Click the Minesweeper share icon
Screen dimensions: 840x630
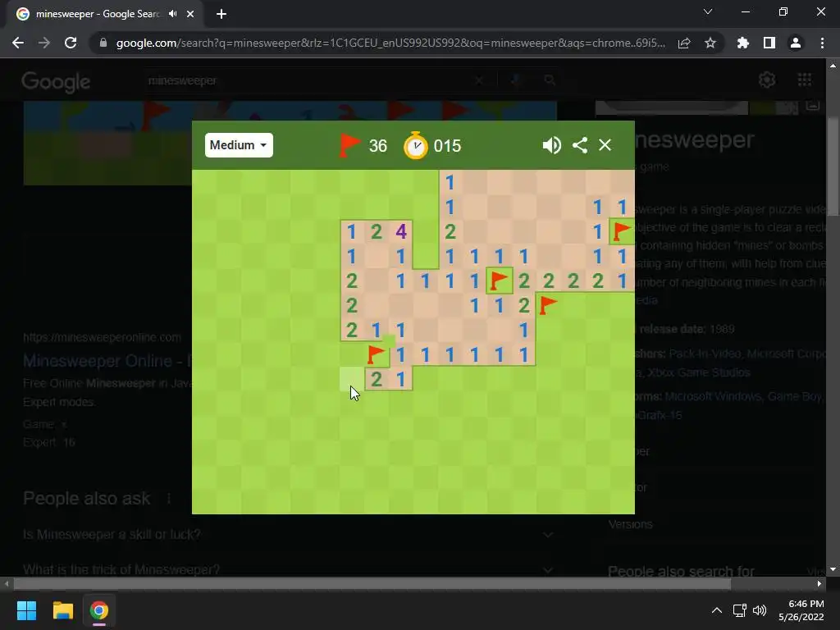point(580,145)
